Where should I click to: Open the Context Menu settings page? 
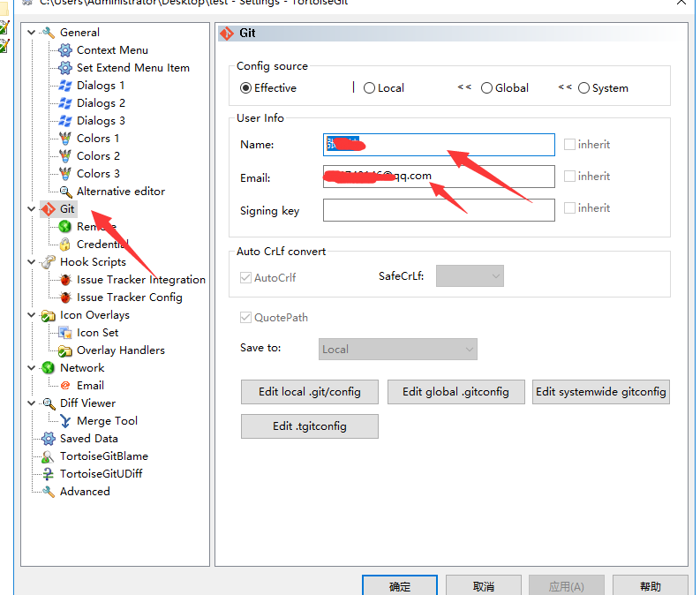pos(112,50)
